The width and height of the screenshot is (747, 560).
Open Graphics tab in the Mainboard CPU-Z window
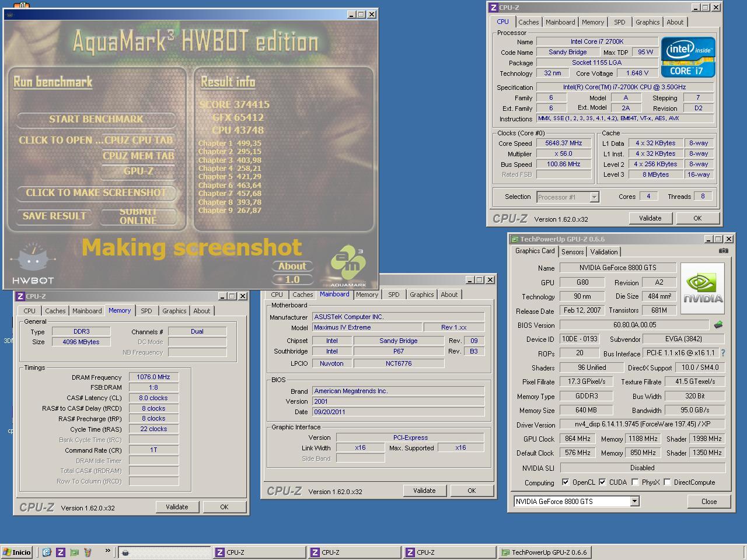point(422,295)
